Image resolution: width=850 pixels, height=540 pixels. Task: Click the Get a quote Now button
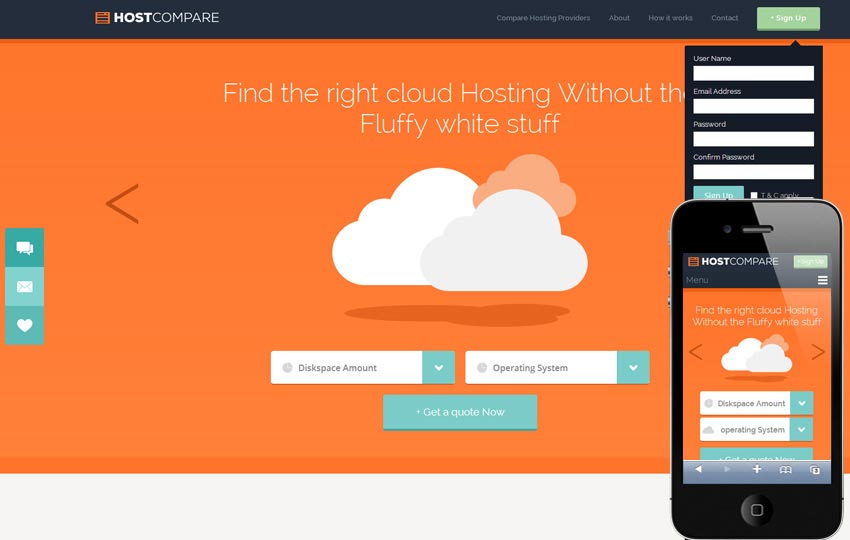(460, 412)
